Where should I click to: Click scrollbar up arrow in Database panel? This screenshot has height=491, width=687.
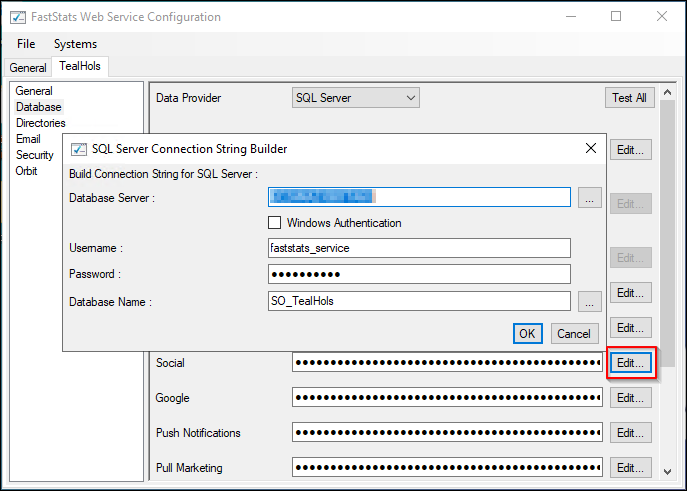tap(667, 92)
